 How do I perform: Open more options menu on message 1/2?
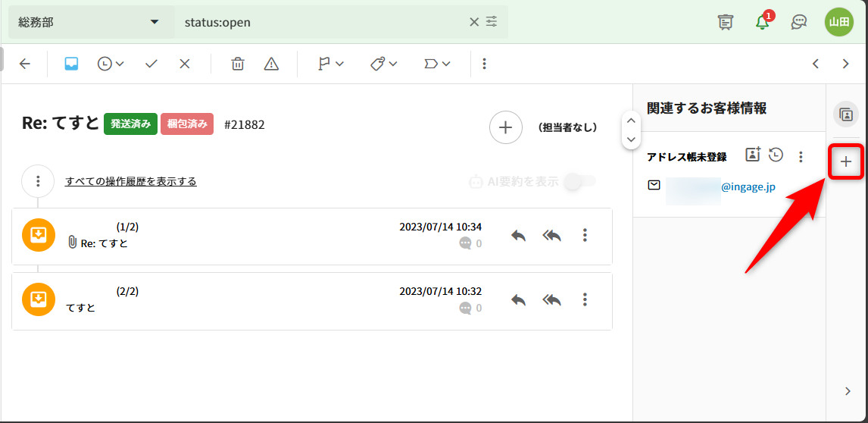pos(585,236)
